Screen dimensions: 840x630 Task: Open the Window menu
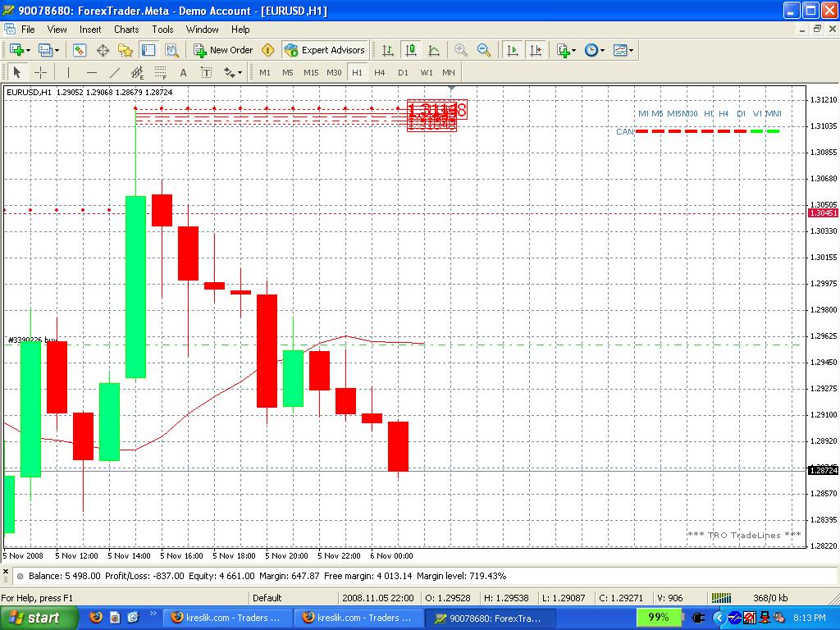[202, 30]
